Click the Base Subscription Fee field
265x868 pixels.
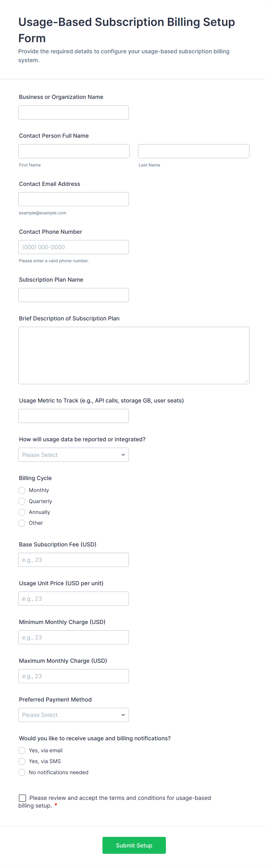(x=74, y=560)
